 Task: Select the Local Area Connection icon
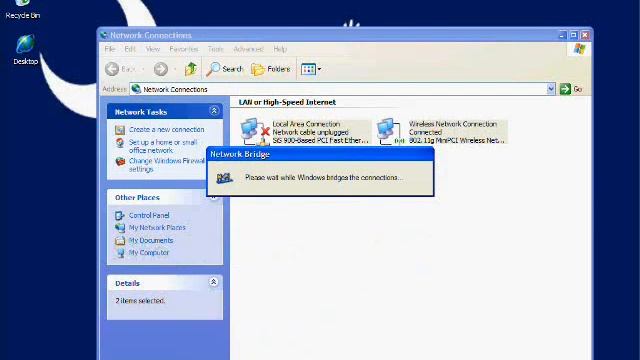click(255, 131)
